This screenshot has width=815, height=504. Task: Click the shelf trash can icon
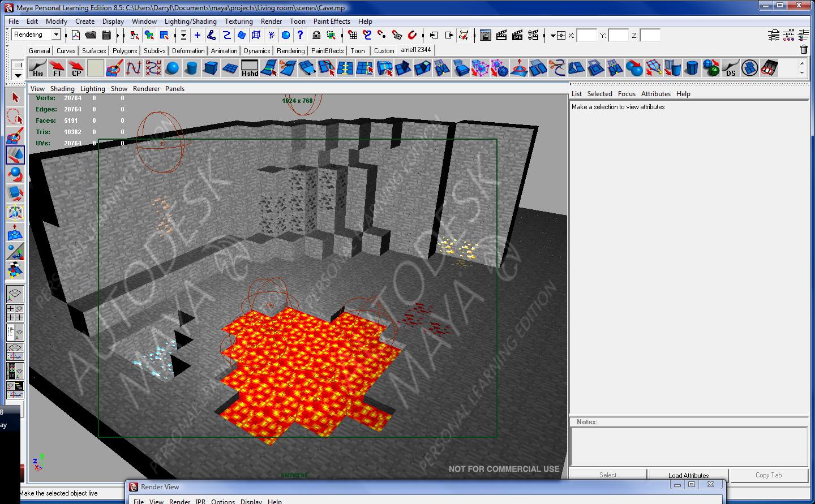[x=804, y=50]
